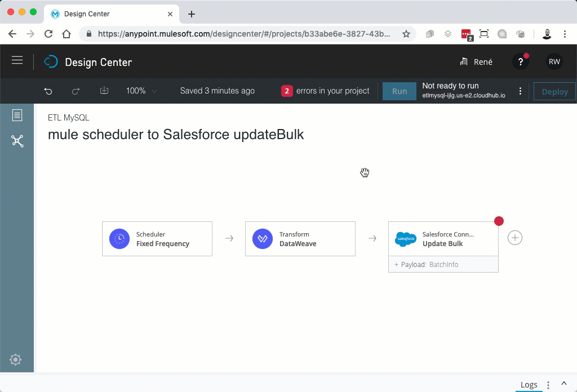Viewport: 577px width, 392px height.
Task: Open a new browser tab
Action: click(192, 14)
